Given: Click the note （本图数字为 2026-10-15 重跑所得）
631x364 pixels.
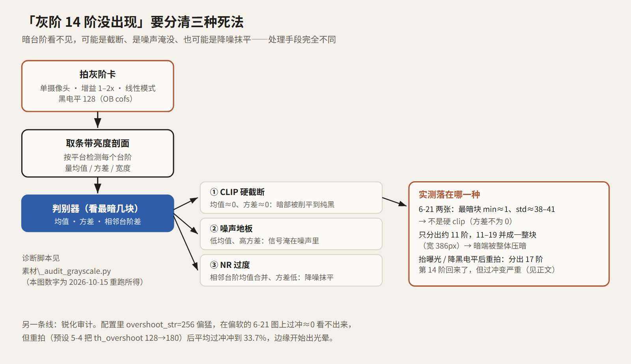Looking at the screenshot, I should pos(84,282).
